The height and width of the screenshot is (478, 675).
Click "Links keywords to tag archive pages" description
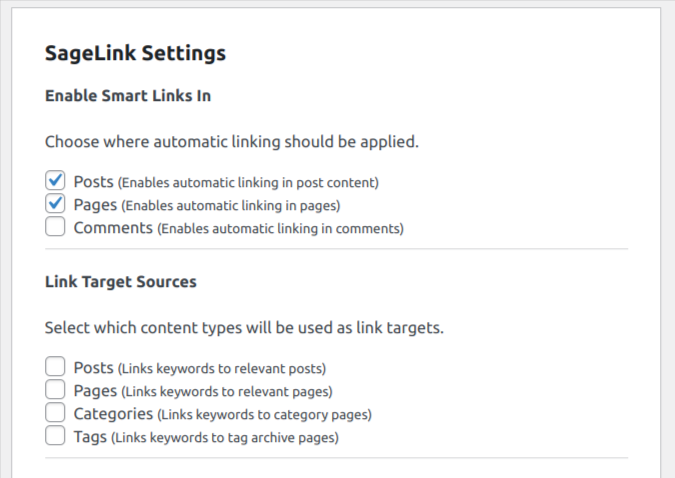pyautogui.click(x=224, y=438)
